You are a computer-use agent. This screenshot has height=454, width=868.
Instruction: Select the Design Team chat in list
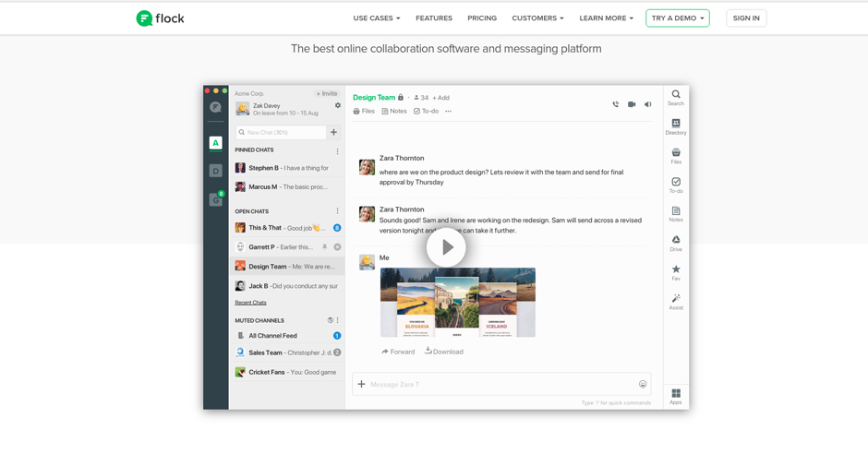click(x=287, y=267)
